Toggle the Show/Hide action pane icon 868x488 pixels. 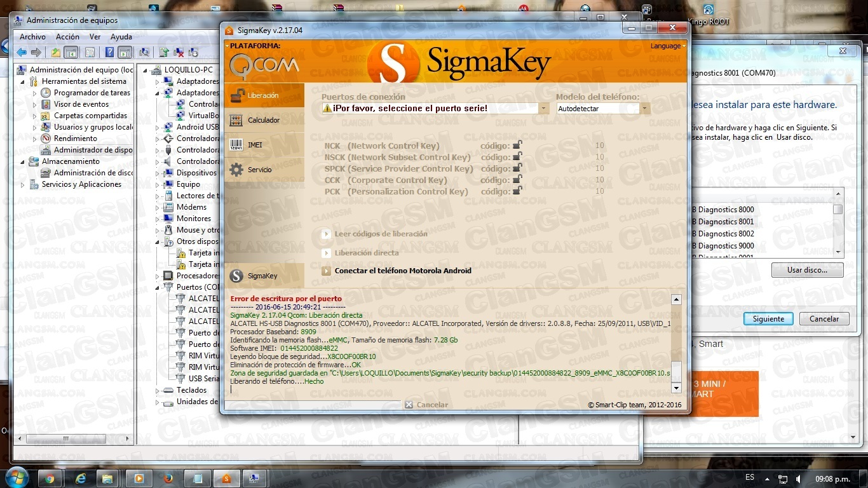125,52
